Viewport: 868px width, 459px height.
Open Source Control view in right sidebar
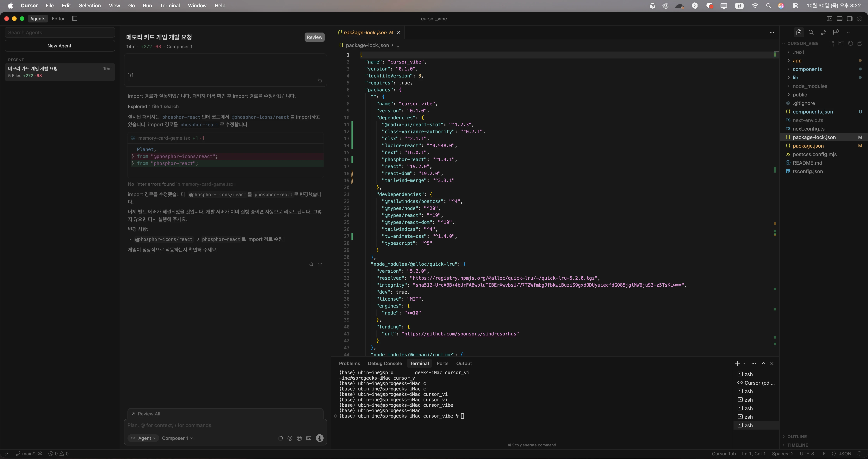823,32
